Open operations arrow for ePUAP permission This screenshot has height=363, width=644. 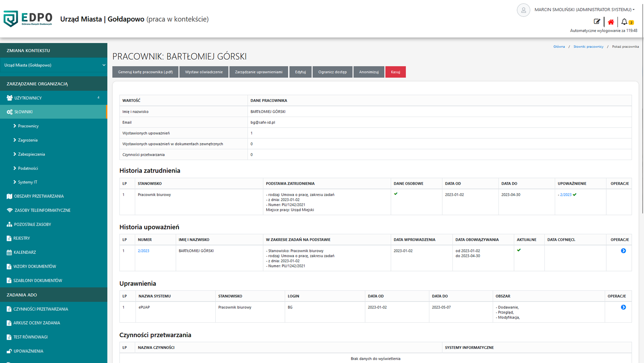(623, 307)
